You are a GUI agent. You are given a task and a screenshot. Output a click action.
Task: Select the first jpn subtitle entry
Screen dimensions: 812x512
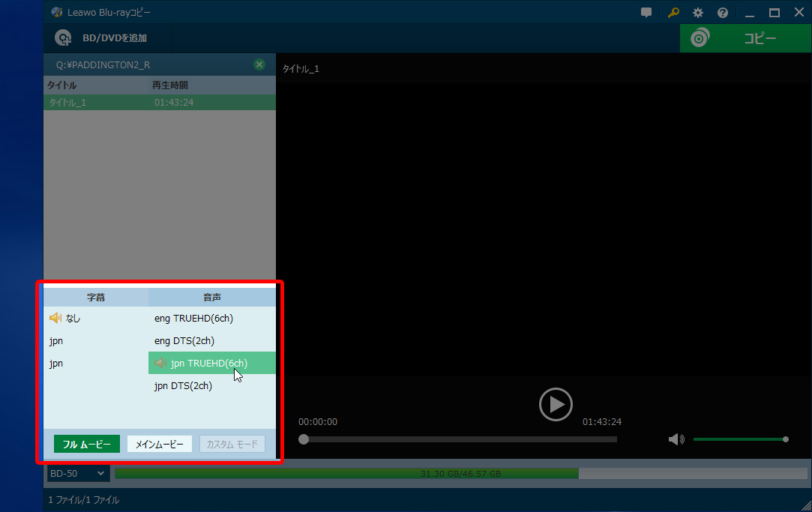[56, 341]
